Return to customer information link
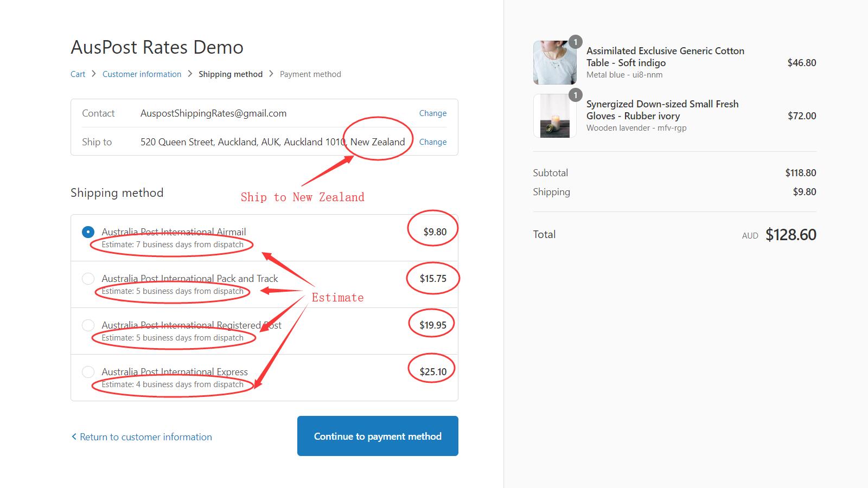The height and width of the screenshot is (488, 868). point(146,437)
